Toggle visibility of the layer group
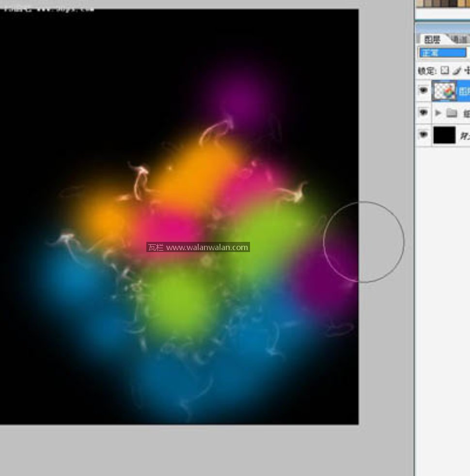 [x=423, y=113]
